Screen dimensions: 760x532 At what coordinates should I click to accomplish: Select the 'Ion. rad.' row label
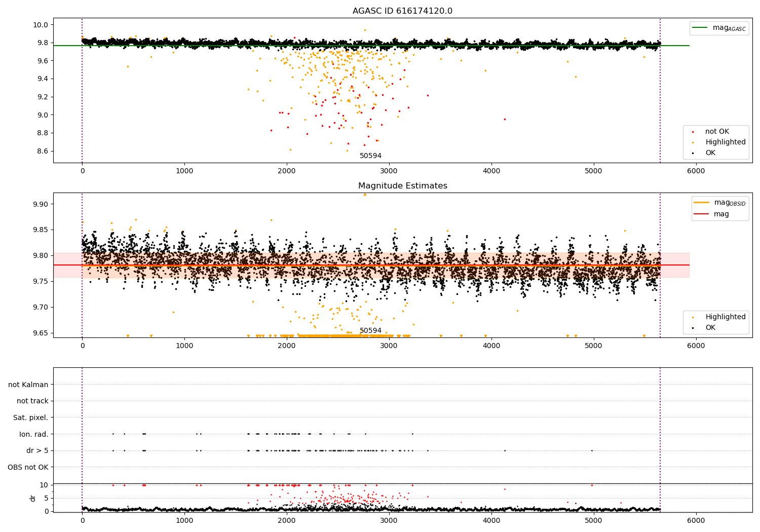click(x=34, y=434)
